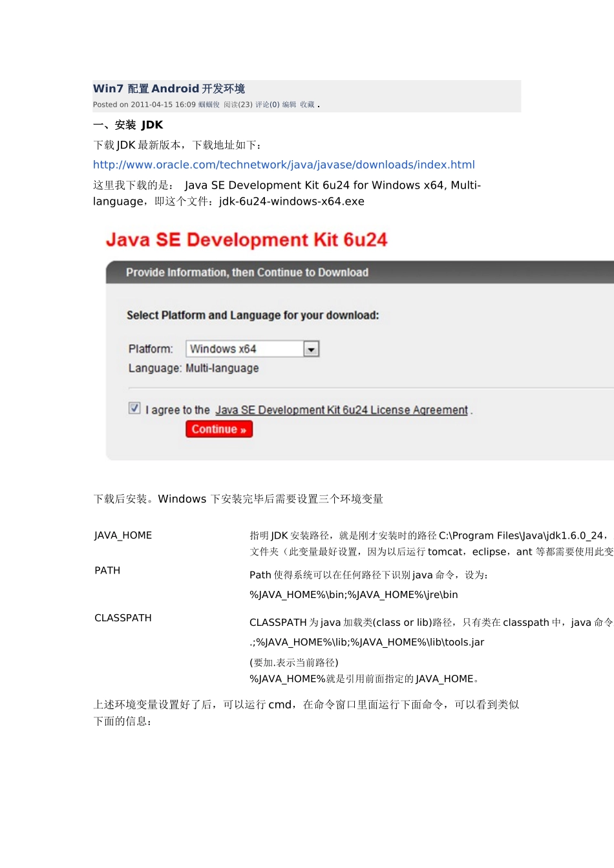This screenshot has height=868, width=614.
Task: Click 'Language: Multi-language' text
Action: (x=193, y=368)
